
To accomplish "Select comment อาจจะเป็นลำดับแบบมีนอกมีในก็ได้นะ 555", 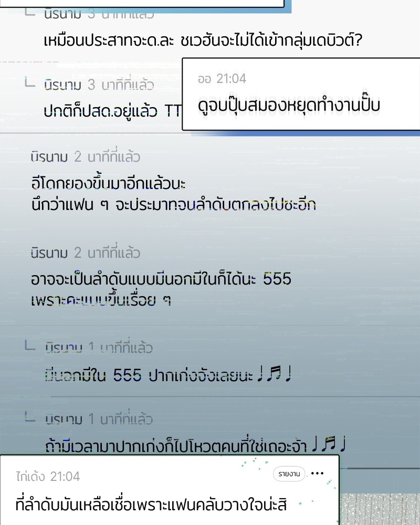I will pyautogui.click(x=161, y=279).
